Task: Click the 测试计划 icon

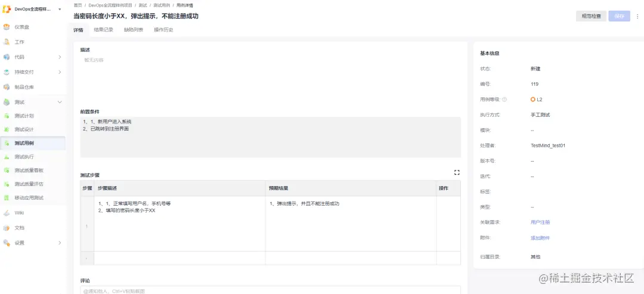Action: click(7, 116)
